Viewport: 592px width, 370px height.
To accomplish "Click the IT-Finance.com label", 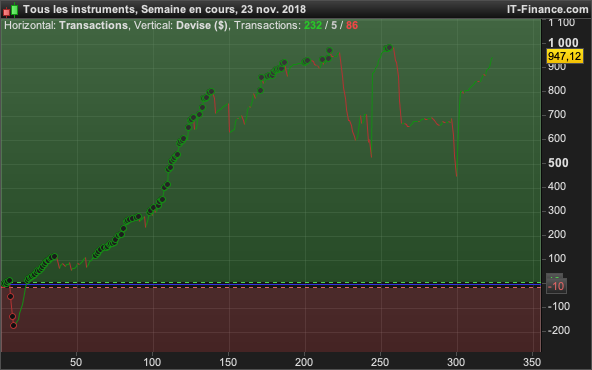I will point(547,9).
